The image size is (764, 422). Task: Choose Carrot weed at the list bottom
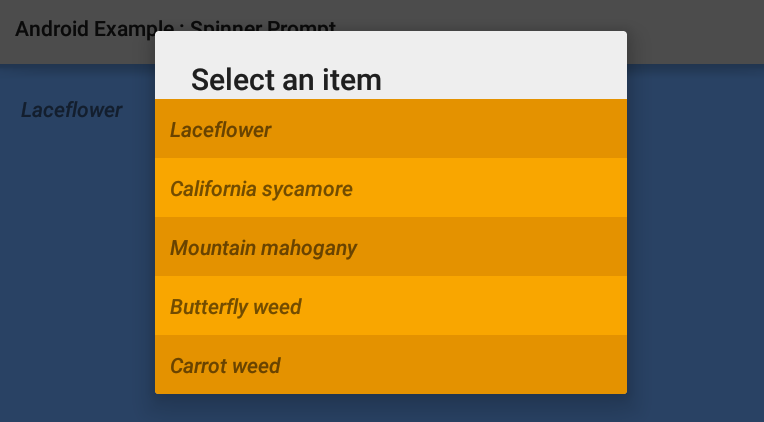(x=391, y=364)
